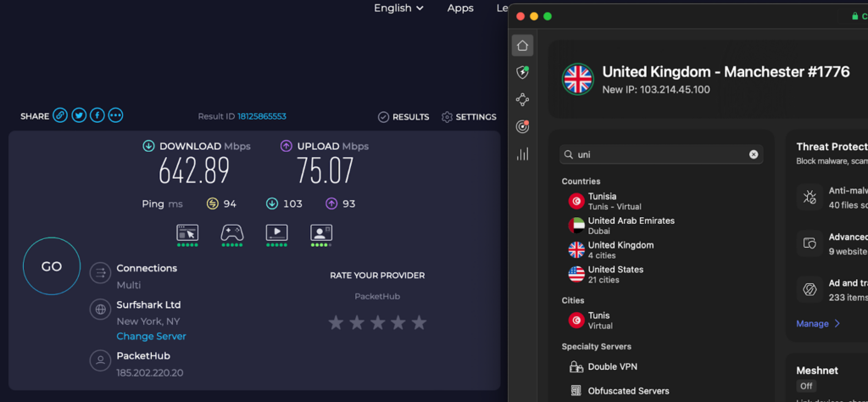Click the 75.07 upload value
Screen dimensions: 868x402
(x=325, y=171)
